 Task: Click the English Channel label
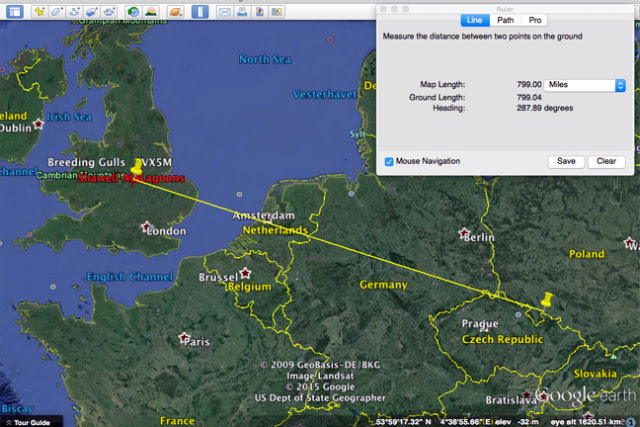click(130, 277)
